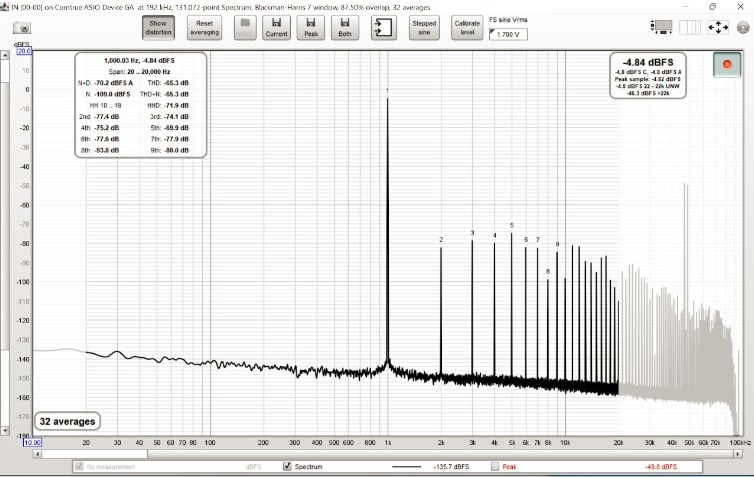Click the vertical axis top limit 20.0 field

pos(24,51)
